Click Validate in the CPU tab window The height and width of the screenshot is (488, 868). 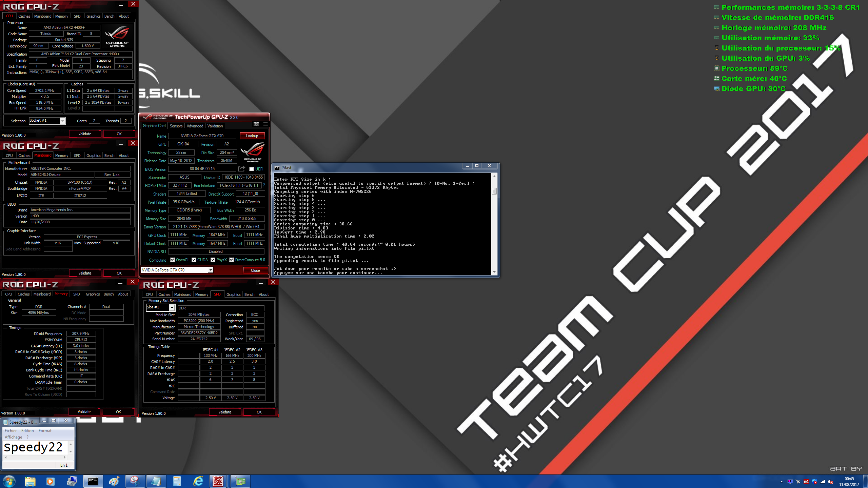coord(85,134)
